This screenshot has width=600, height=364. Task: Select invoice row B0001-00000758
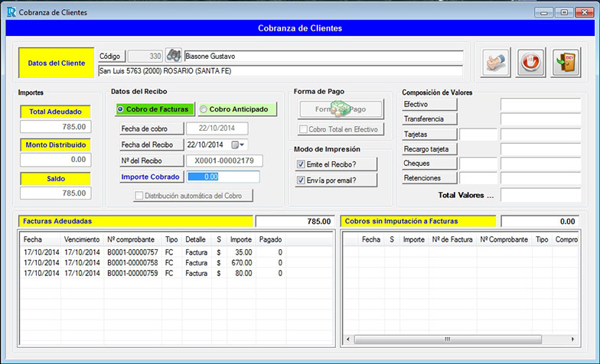(132, 262)
